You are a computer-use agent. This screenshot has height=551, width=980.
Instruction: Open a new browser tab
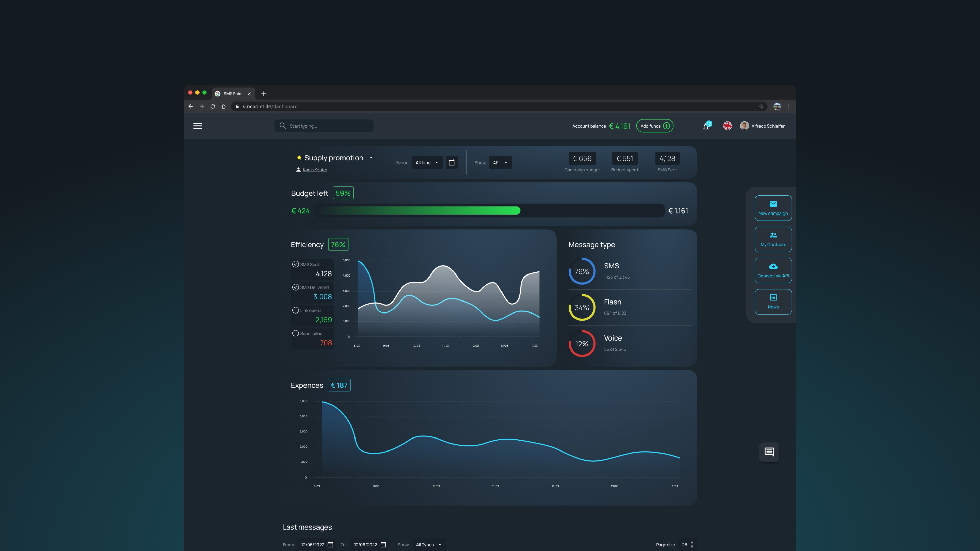[264, 94]
